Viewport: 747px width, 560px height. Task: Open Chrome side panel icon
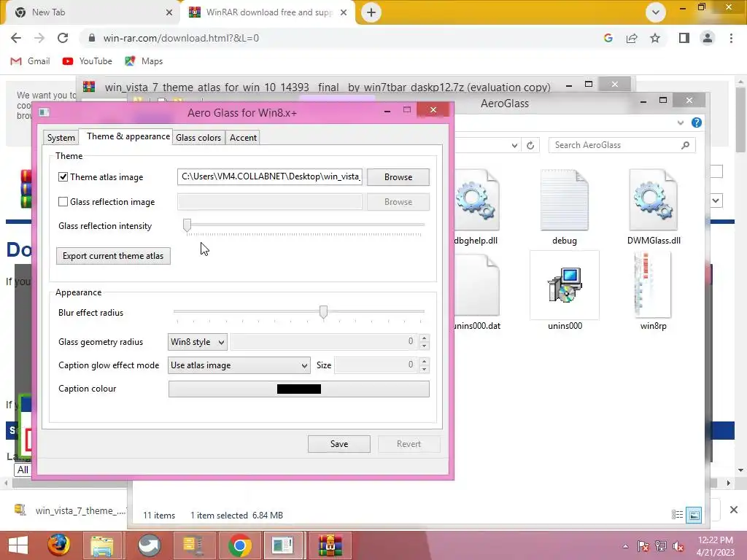tap(684, 38)
